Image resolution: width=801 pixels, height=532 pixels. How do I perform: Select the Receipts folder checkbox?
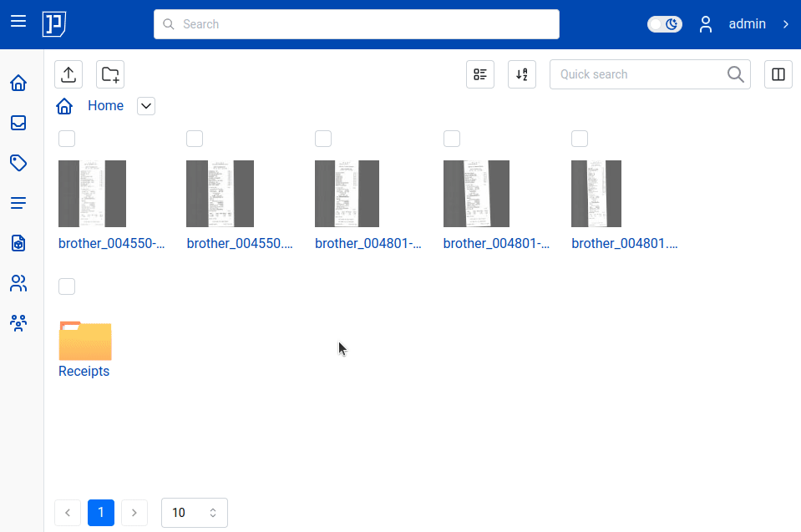pyautogui.click(x=67, y=286)
